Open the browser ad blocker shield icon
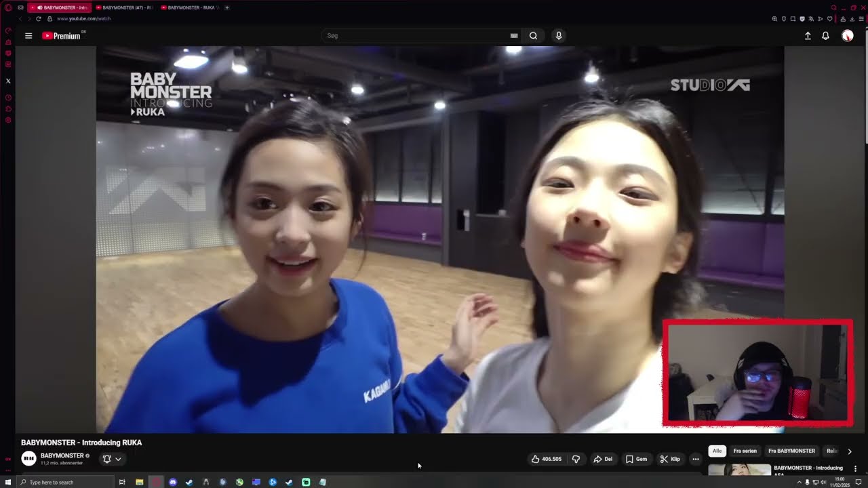868x488 pixels. (802, 19)
